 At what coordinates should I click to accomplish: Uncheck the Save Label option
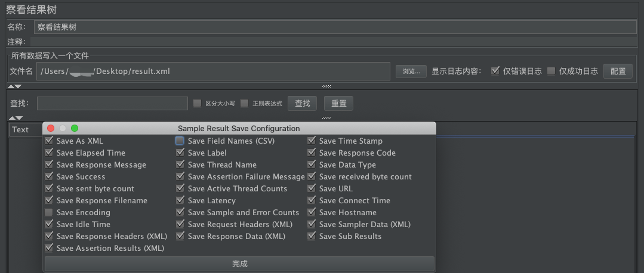[x=180, y=153]
